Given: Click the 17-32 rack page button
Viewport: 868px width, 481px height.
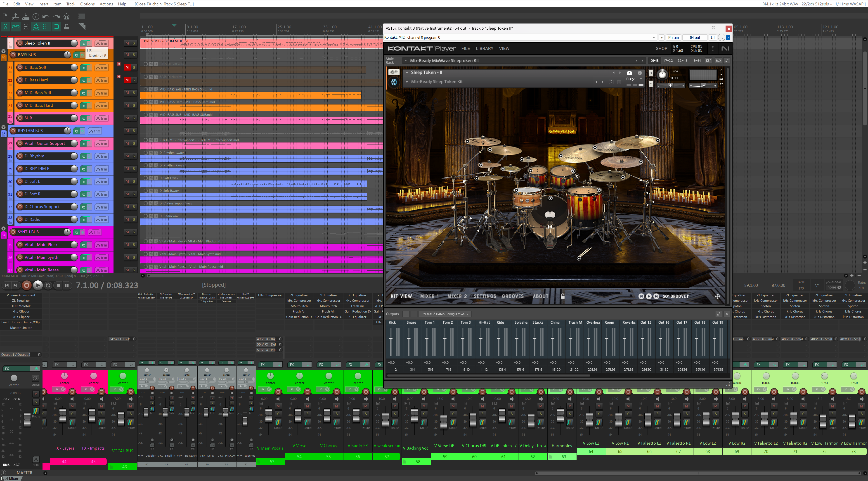Looking at the screenshot, I should point(668,61).
